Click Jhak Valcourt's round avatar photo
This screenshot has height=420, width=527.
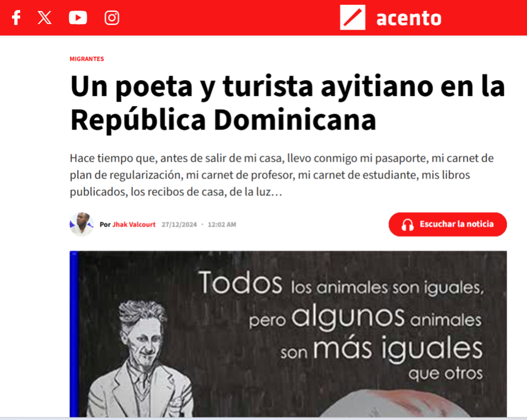81,224
